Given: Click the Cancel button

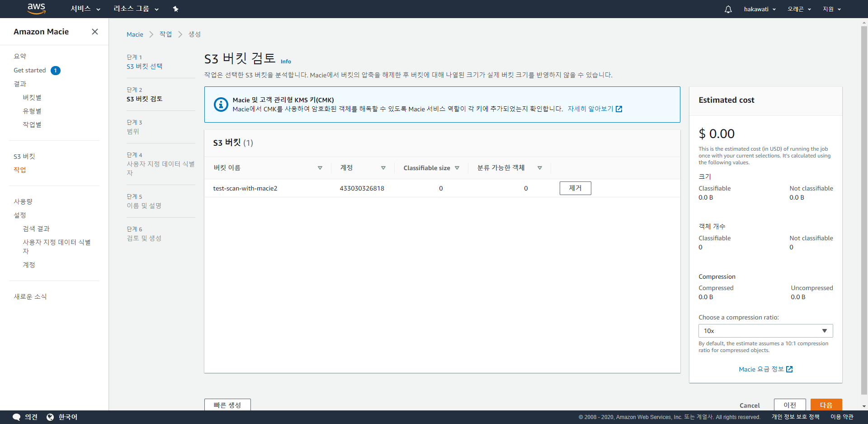Looking at the screenshot, I should pos(750,405).
